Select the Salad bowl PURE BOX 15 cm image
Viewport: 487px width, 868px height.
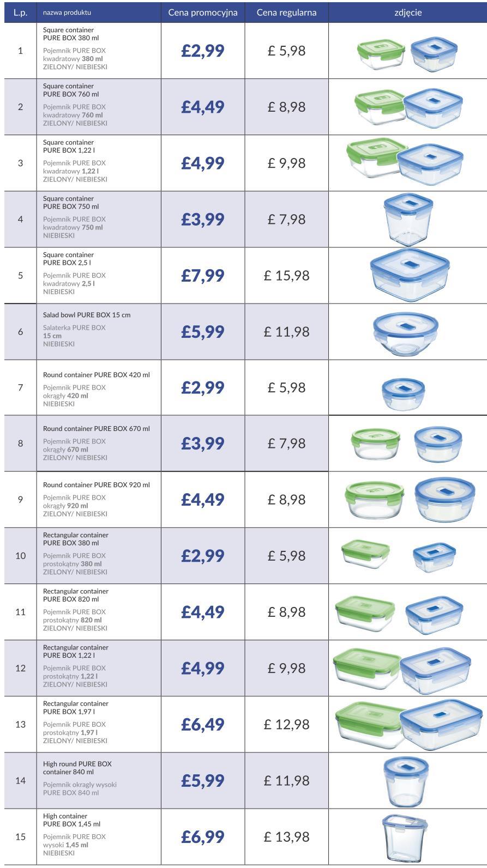tap(406, 332)
